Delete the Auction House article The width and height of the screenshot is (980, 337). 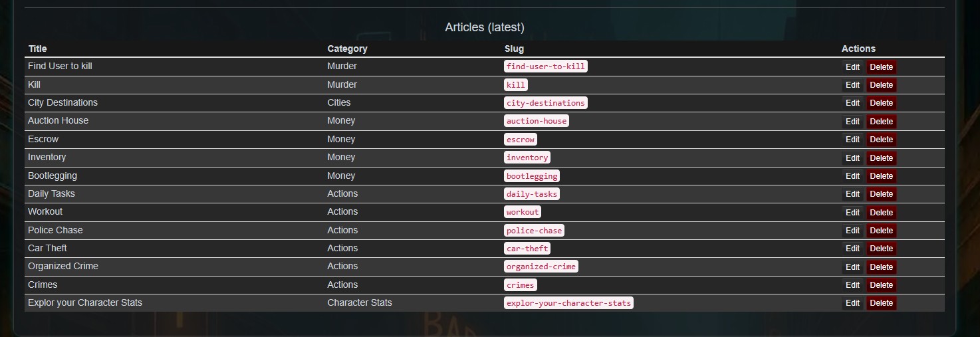(881, 122)
